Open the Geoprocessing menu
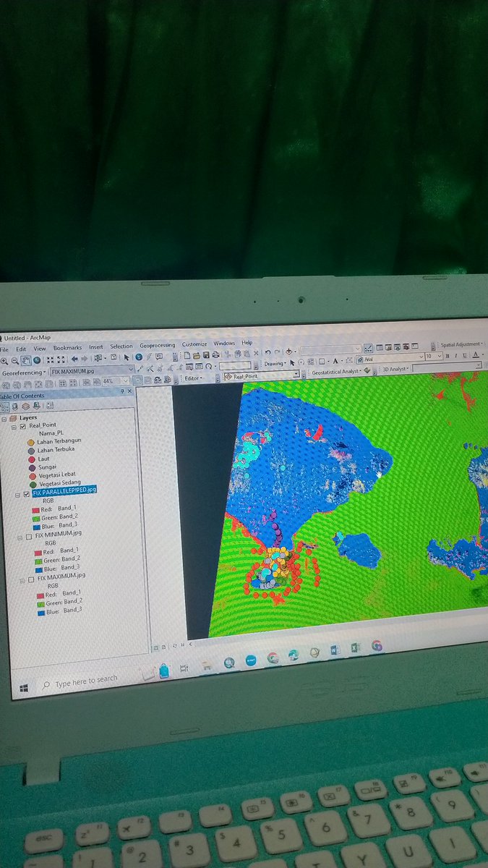Screen dimensions: 488x868 point(157,345)
